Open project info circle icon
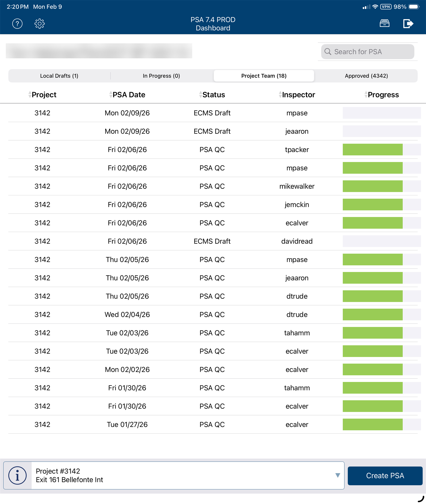This screenshot has width=426, height=504. click(17, 475)
